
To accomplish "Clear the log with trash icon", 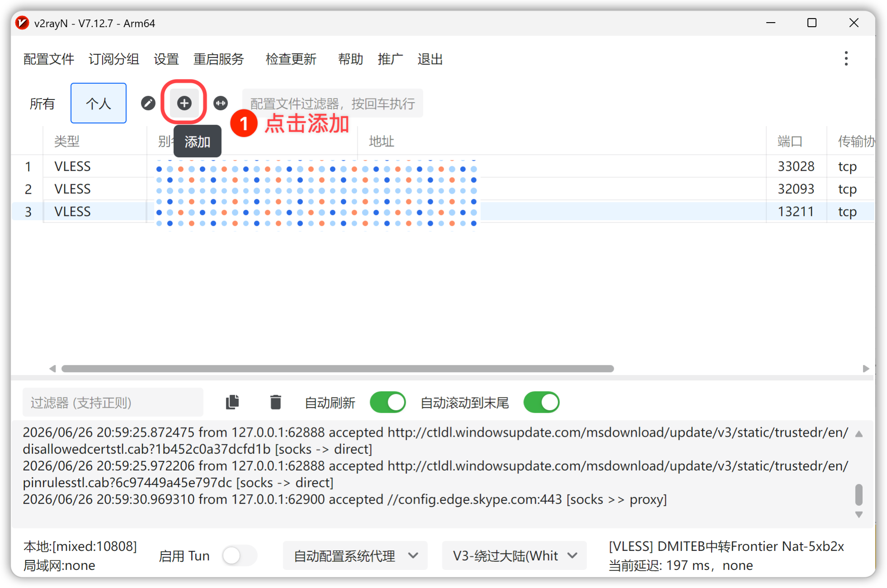I will [x=275, y=402].
